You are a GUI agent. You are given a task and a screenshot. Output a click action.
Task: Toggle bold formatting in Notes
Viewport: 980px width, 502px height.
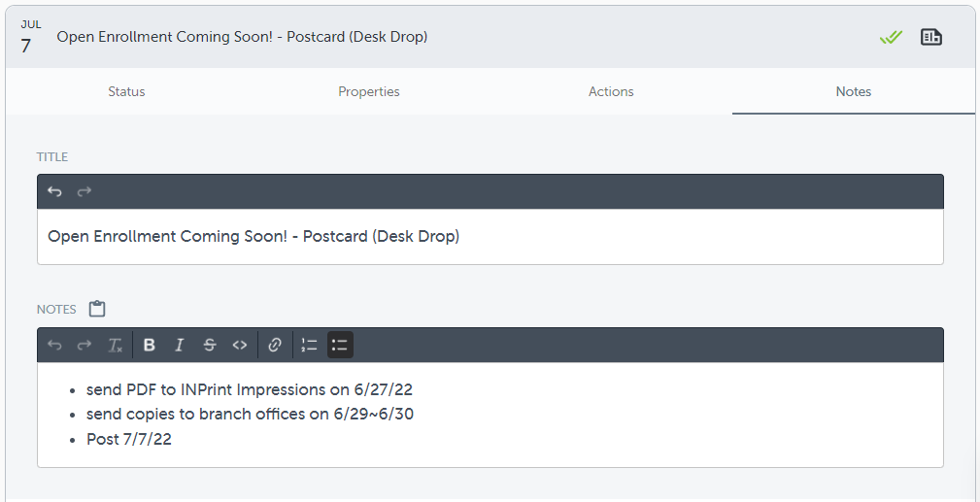pos(150,345)
